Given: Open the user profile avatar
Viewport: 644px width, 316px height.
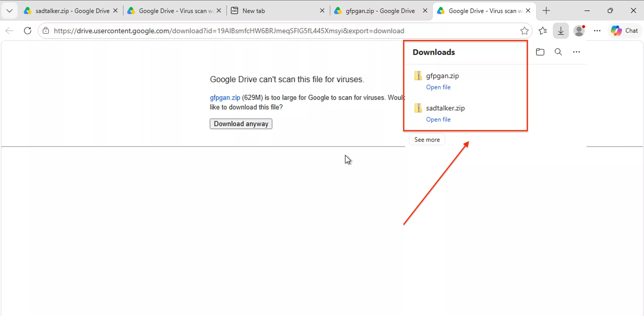Looking at the screenshot, I should click(x=579, y=31).
